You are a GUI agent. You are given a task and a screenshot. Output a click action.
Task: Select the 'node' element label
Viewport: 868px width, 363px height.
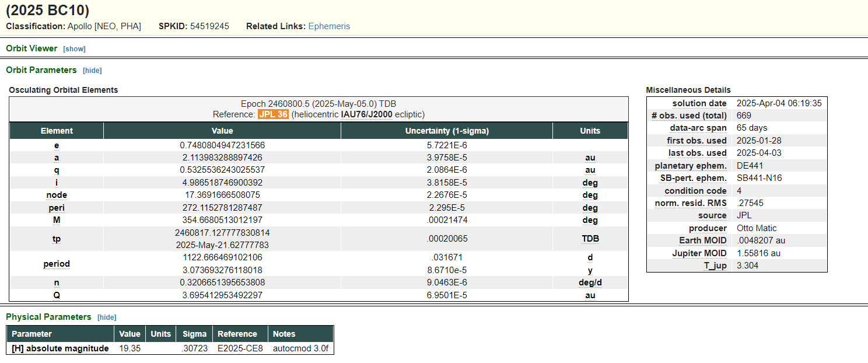coord(57,195)
